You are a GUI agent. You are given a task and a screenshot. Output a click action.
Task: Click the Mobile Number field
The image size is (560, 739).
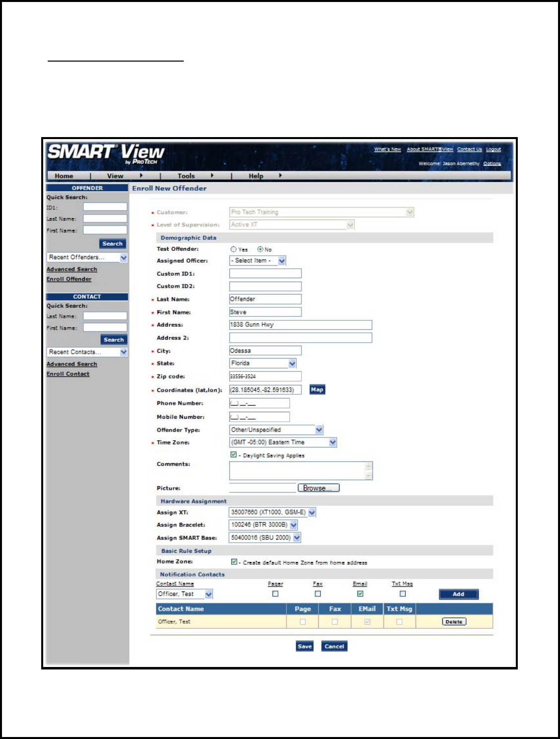click(259, 417)
